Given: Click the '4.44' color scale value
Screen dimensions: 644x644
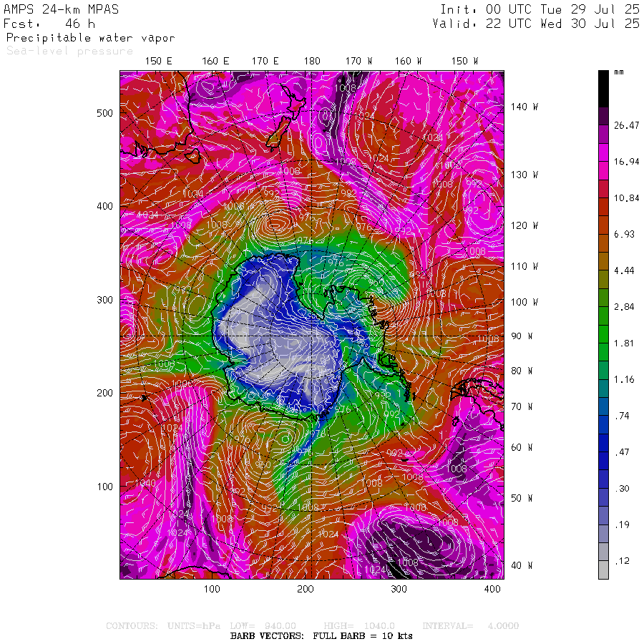Looking at the screenshot, I should (x=624, y=270).
